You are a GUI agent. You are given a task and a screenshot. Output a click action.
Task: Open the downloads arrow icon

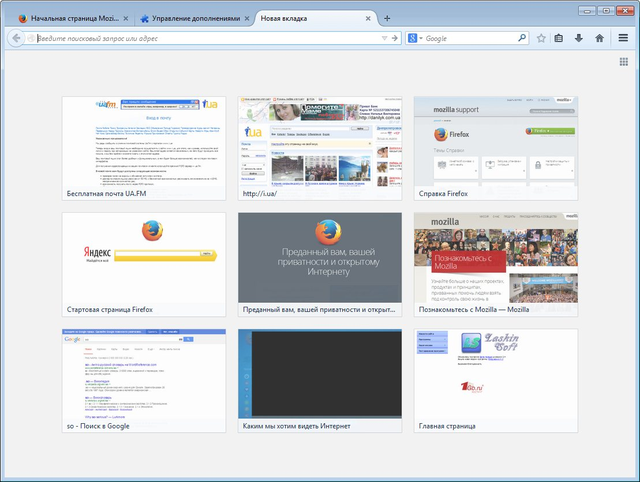pos(579,38)
